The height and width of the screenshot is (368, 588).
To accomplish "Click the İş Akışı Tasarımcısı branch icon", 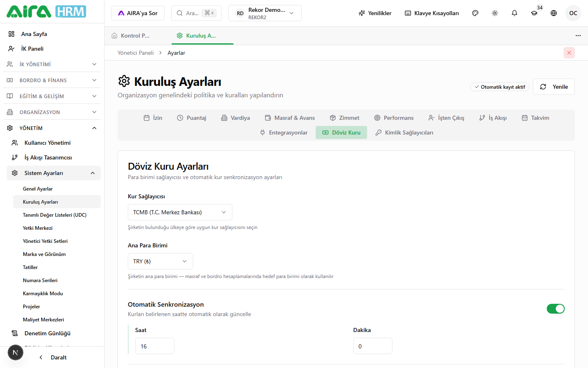I will (15, 157).
